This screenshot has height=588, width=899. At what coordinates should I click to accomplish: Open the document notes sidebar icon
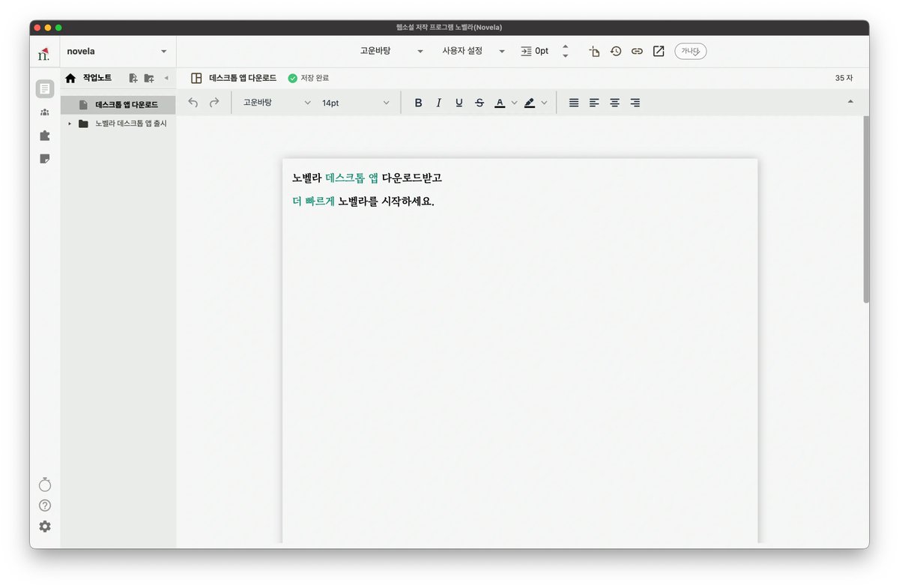[45, 89]
